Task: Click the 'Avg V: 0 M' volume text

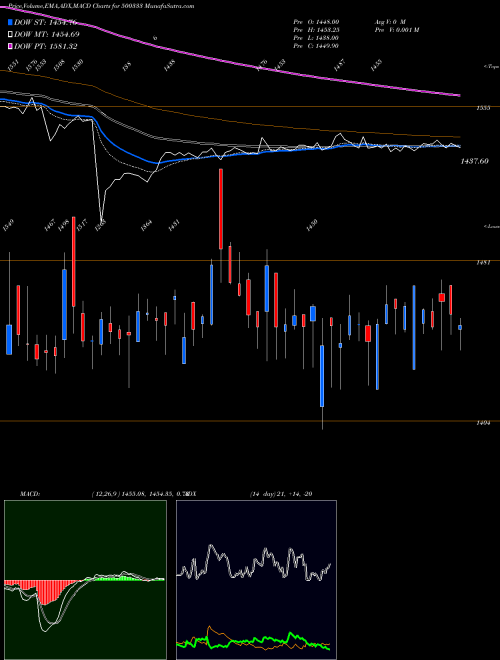Action: [x=390, y=21]
